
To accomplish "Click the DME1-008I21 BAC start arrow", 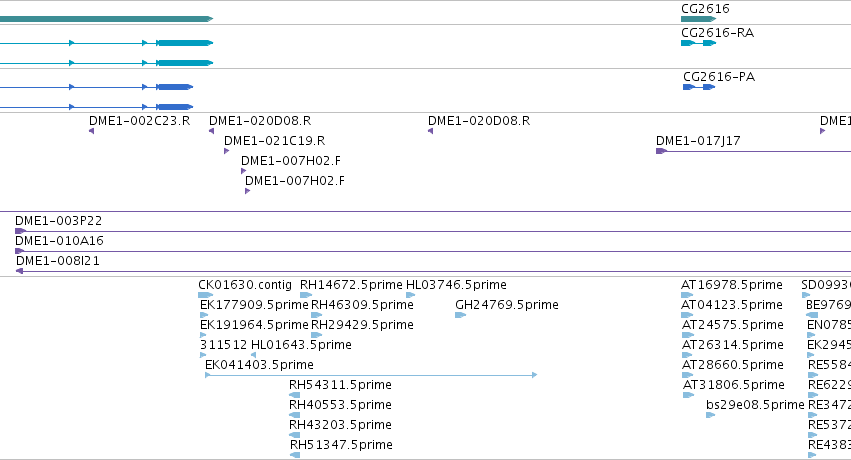I will 19,271.
